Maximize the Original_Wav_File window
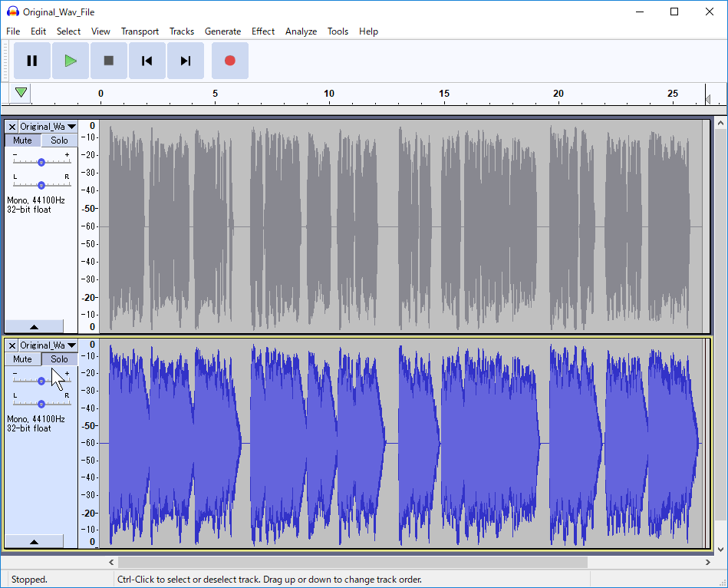The width and height of the screenshot is (728, 588). [674, 12]
